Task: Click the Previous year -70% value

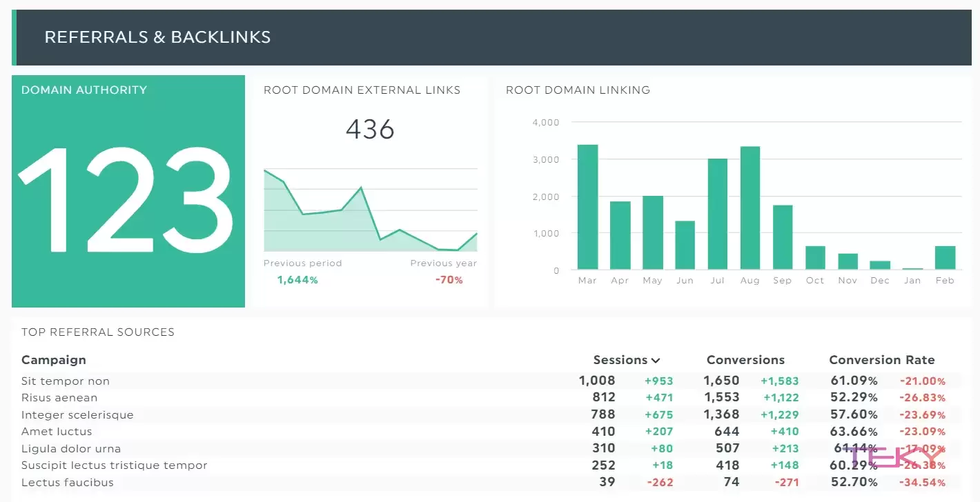Action: coord(449,280)
